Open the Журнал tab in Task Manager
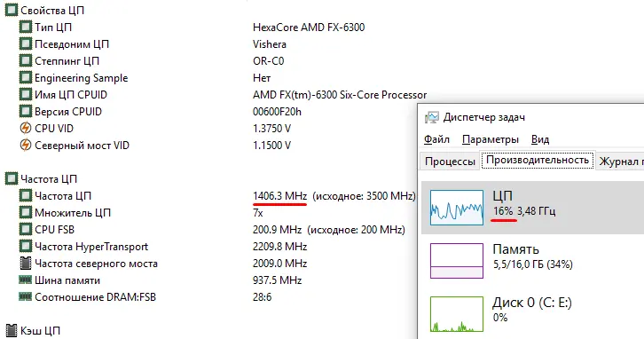This screenshot has height=339, width=644. [x=619, y=162]
